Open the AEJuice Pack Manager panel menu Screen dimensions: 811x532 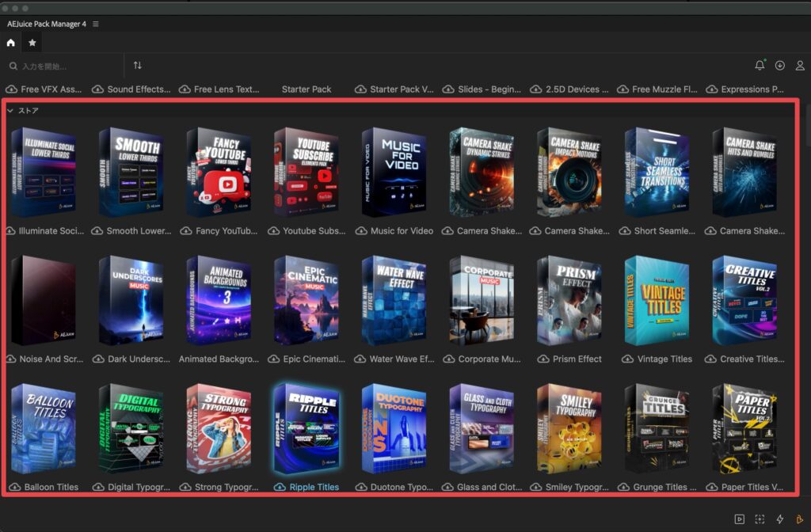pos(96,24)
